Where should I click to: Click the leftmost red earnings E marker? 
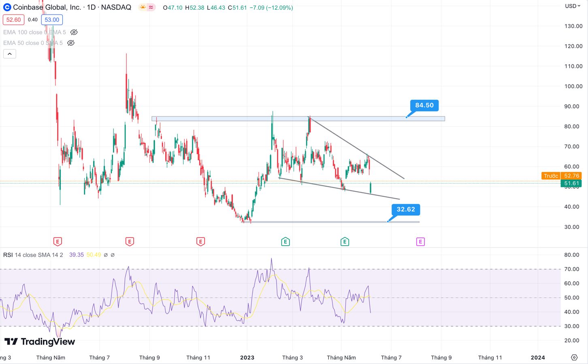coord(58,242)
